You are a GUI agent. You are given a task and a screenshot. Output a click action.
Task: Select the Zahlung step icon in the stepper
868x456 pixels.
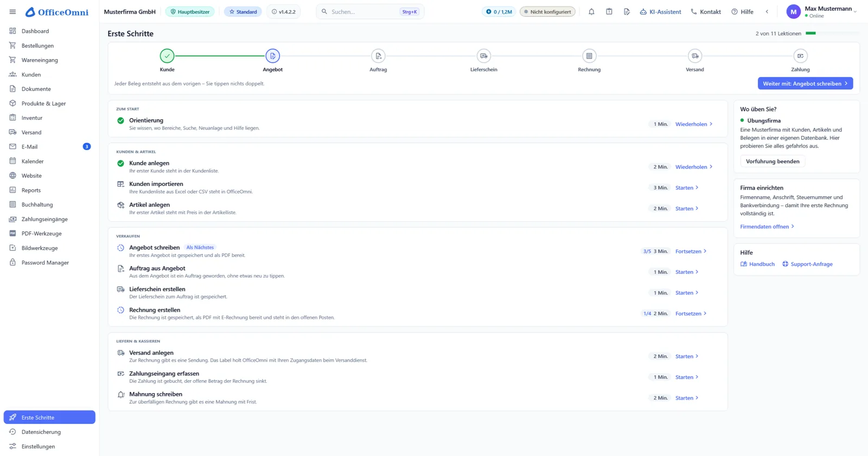click(800, 56)
